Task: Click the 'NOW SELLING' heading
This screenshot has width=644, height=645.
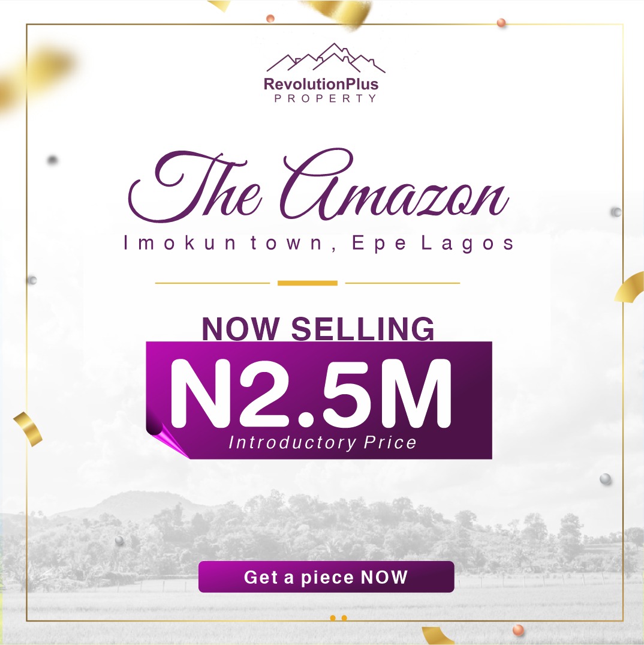Action: tap(318, 328)
